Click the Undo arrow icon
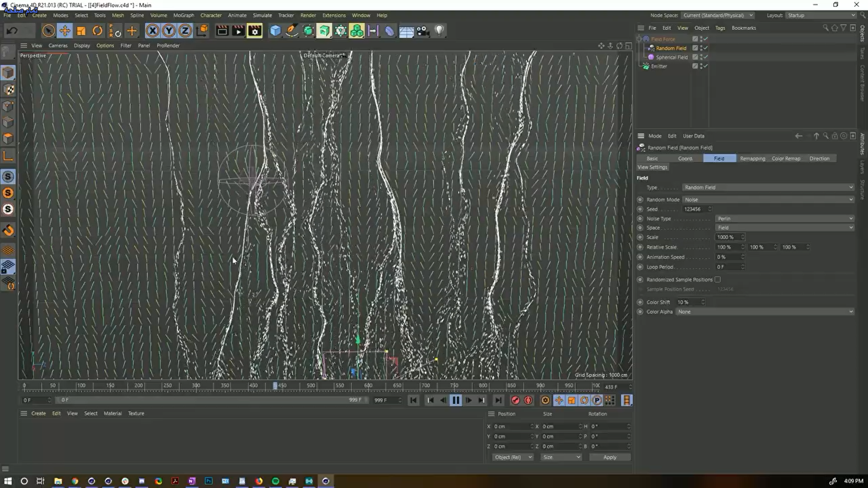 (12, 31)
